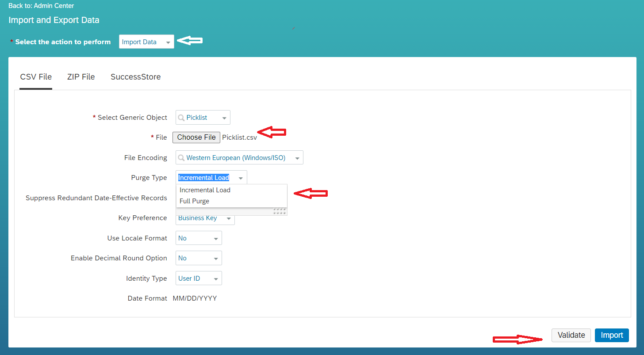Select Incremental Load from the open list
644x355 pixels.
tap(205, 190)
